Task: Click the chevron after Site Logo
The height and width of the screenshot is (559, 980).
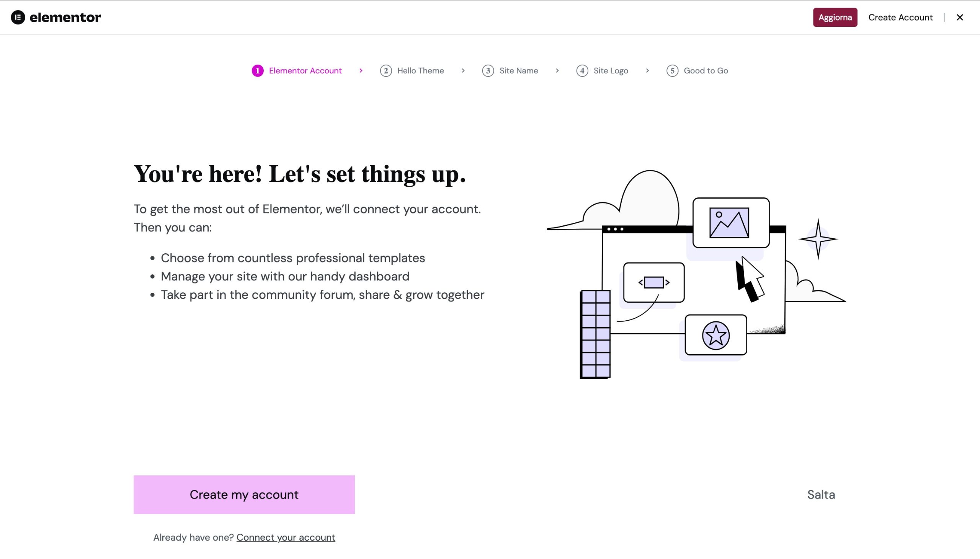Action: click(x=647, y=71)
